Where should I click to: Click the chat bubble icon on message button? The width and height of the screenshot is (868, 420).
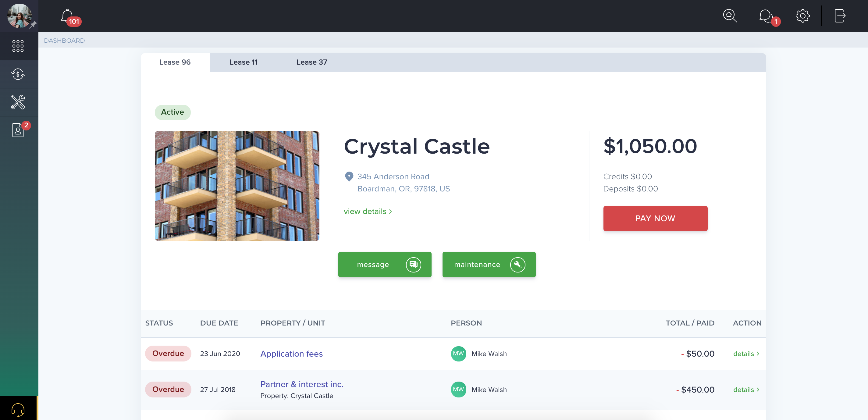[413, 265]
